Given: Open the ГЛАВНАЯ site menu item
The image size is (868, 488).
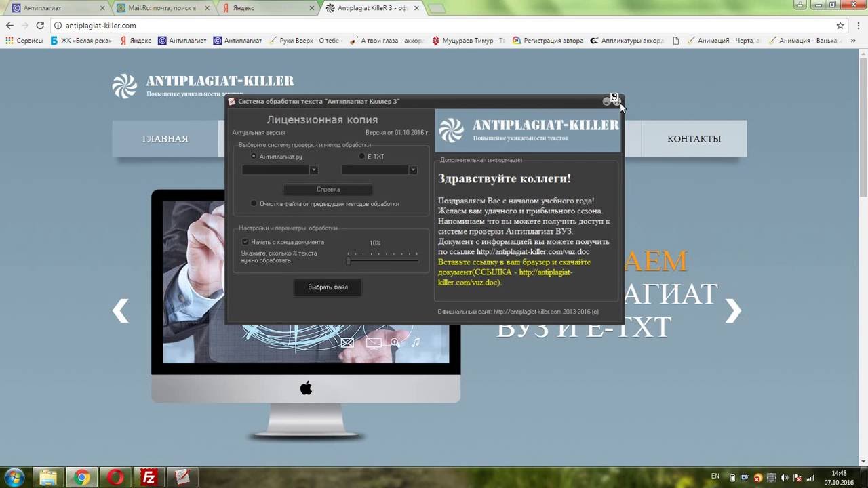Looking at the screenshot, I should 165,139.
